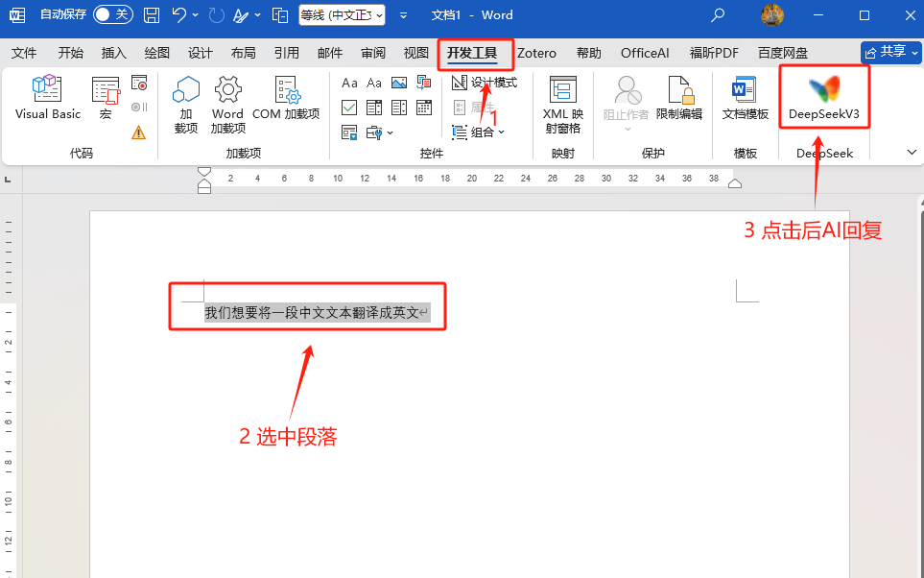Switch to the 绘图 tab
Screen dimensions: 924x578
[157, 53]
